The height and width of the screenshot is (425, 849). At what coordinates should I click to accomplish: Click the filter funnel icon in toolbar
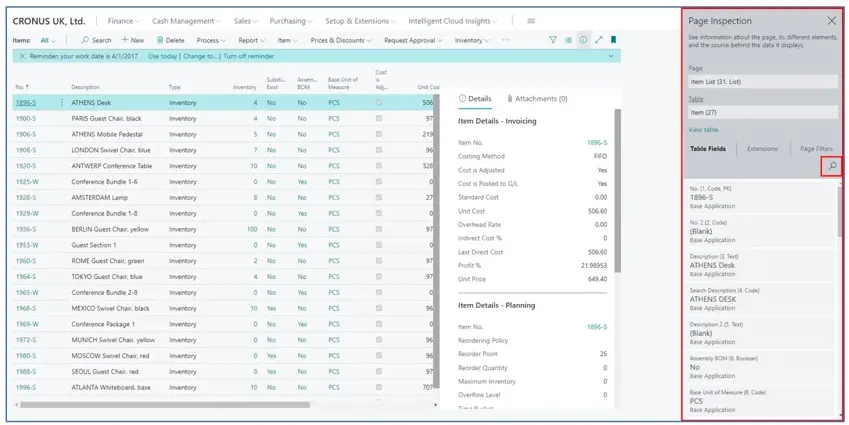click(x=553, y=40)
